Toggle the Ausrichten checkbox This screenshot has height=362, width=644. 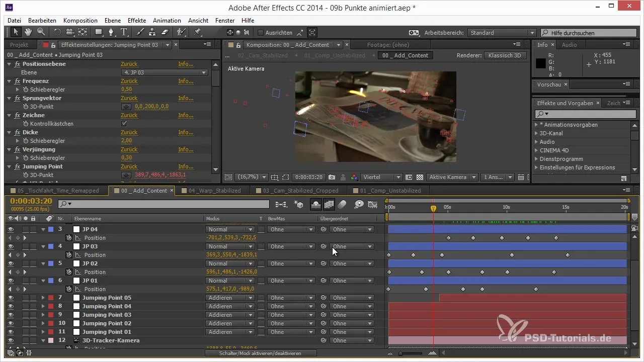[x=261, y=33]
